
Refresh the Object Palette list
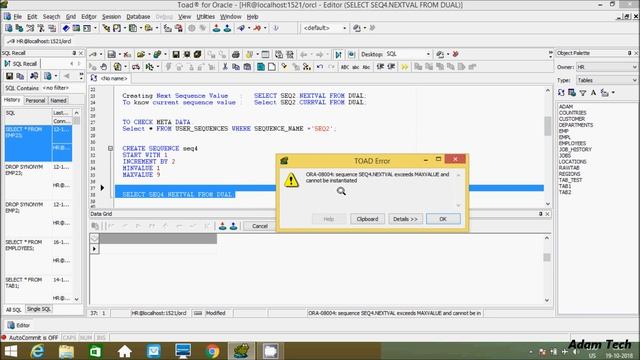click(562, 93)
